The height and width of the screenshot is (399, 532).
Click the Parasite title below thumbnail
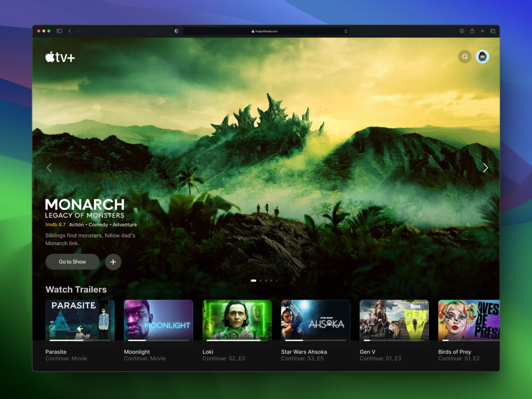click(56, 352)
